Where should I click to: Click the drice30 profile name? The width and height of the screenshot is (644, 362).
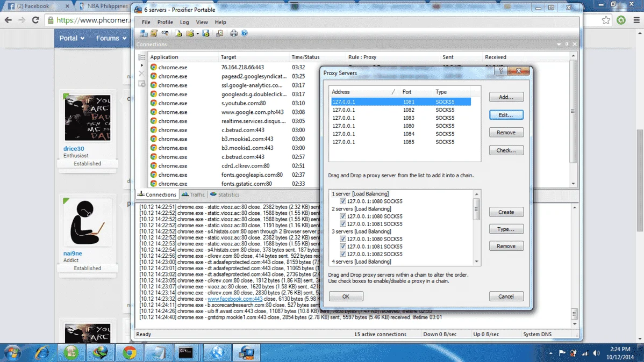click(74, 149)
